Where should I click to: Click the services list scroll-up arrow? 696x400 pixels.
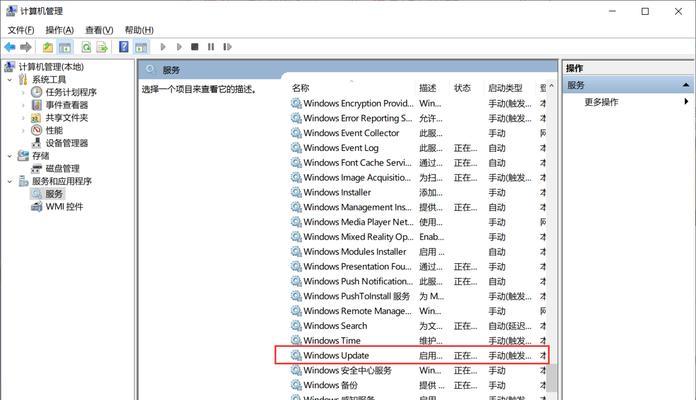click(552, 86)
